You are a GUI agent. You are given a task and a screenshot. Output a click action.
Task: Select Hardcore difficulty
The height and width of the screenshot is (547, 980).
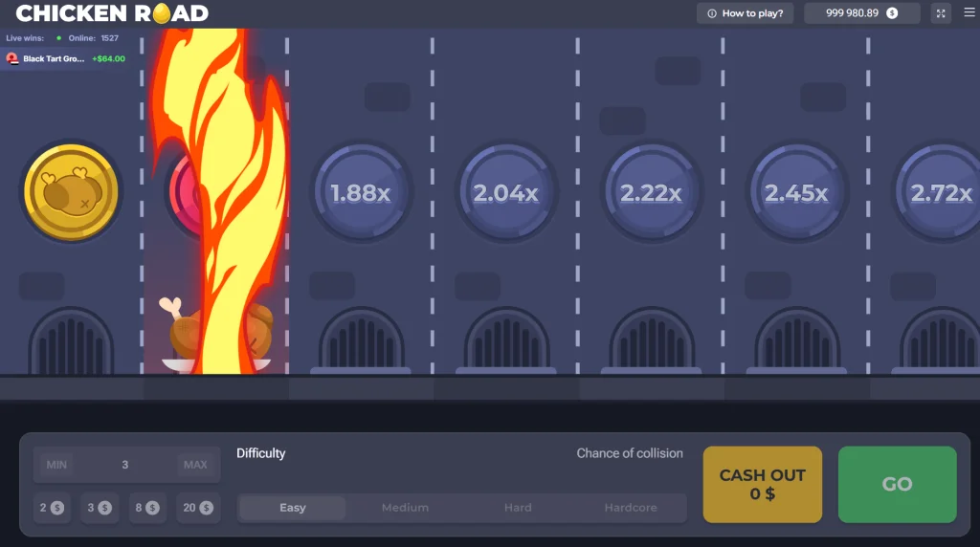[x=631, y=508]
